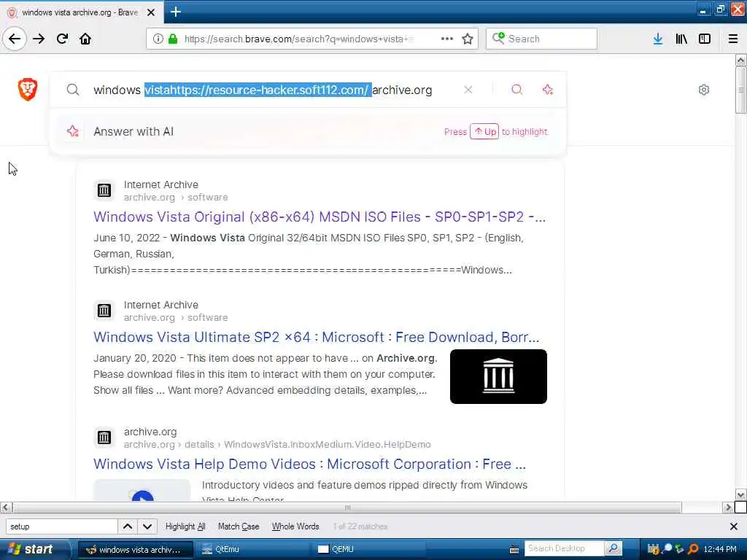The width and height of the screenshot is (747, 560).
Task: Open the home page via house icon
Action: [85, 39]
